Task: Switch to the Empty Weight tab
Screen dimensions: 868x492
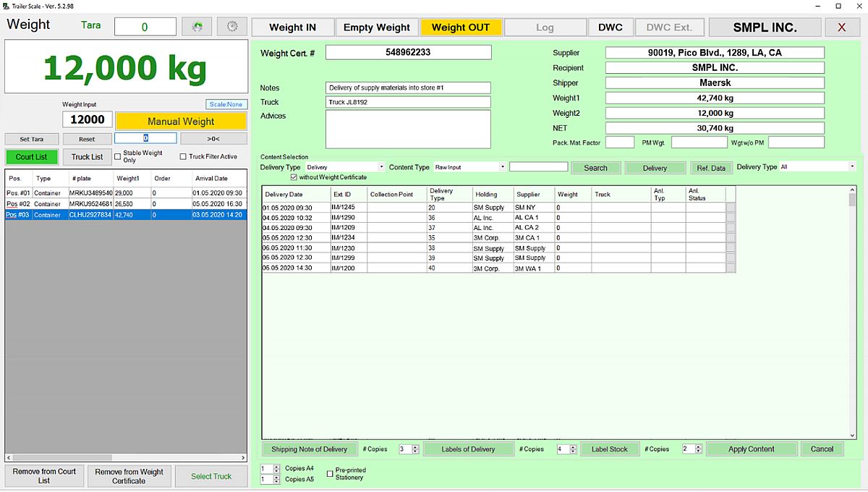Action: click(x=376, y=27)
